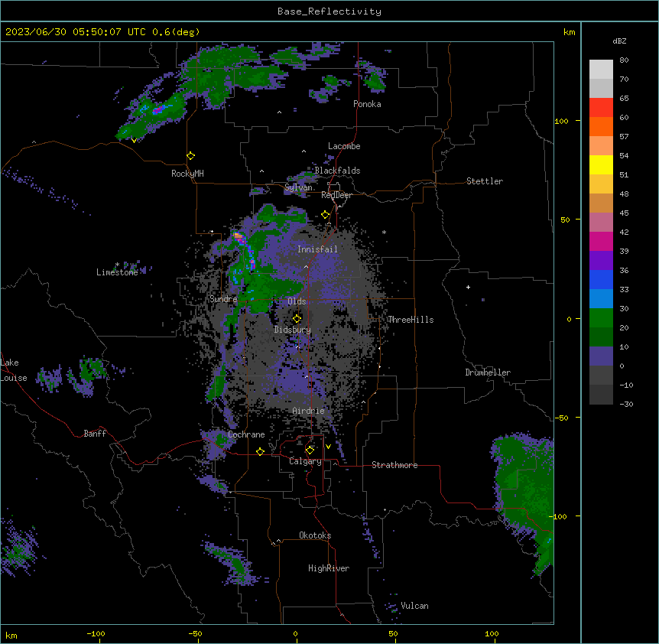Click the Blackfalds town label

337,171
